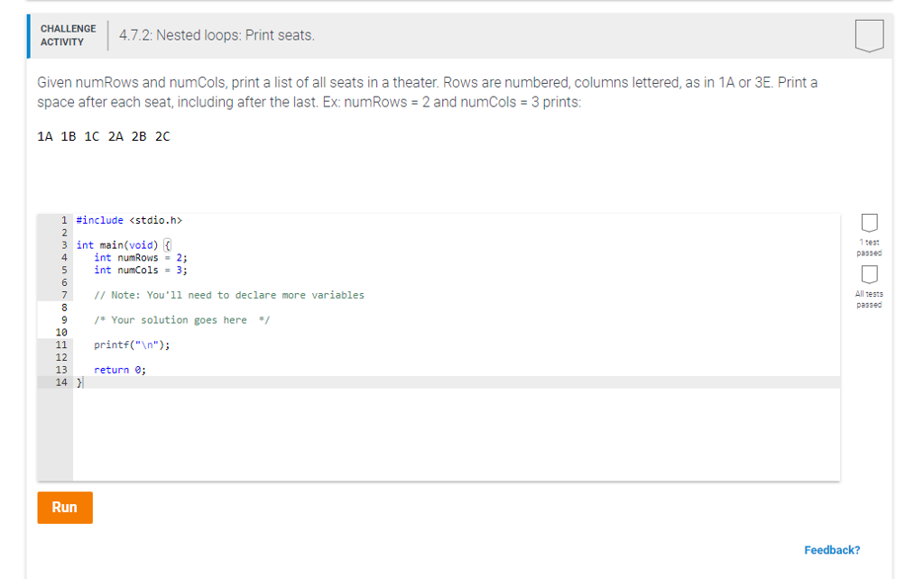The width and height of the screenshot is (924, 579).
Task: Click the closing brace on line 14
Action: point(80,381)
